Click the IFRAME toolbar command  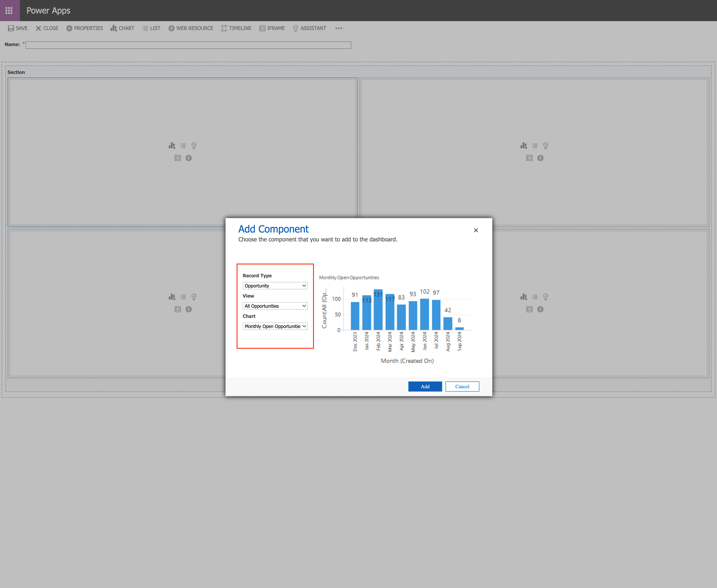pos(272,28)
